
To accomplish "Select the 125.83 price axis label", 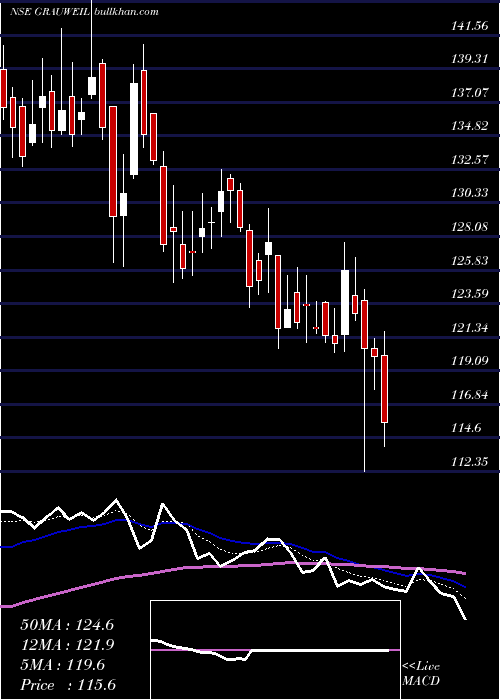I will [x=470, y=261].
